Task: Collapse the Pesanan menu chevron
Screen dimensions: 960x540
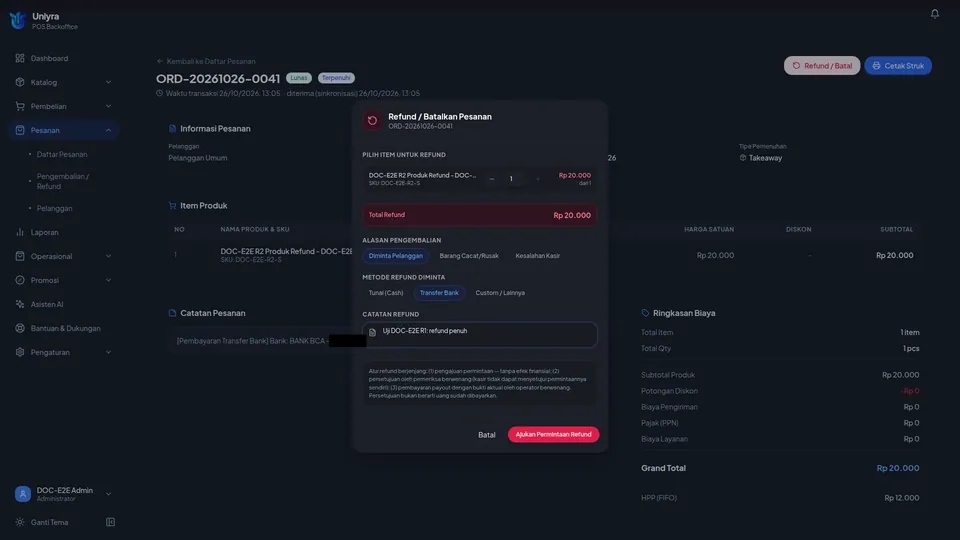Action: tap(108, 130)
